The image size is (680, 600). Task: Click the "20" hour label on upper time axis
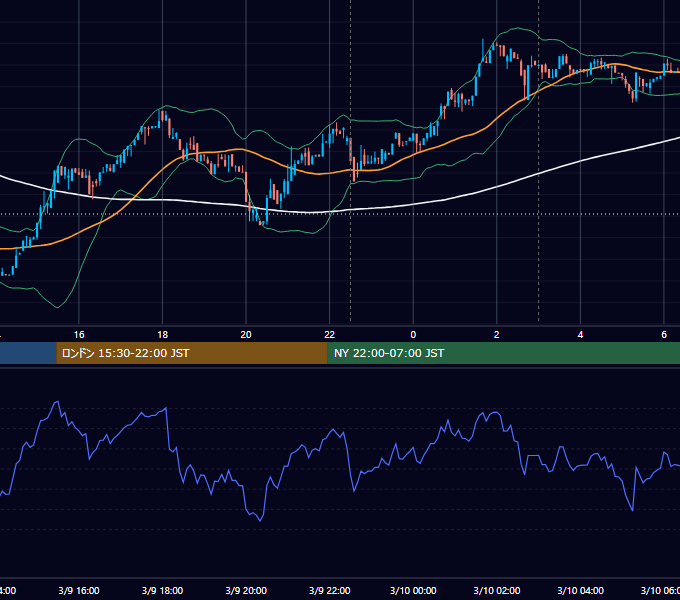tap(246, 335)
